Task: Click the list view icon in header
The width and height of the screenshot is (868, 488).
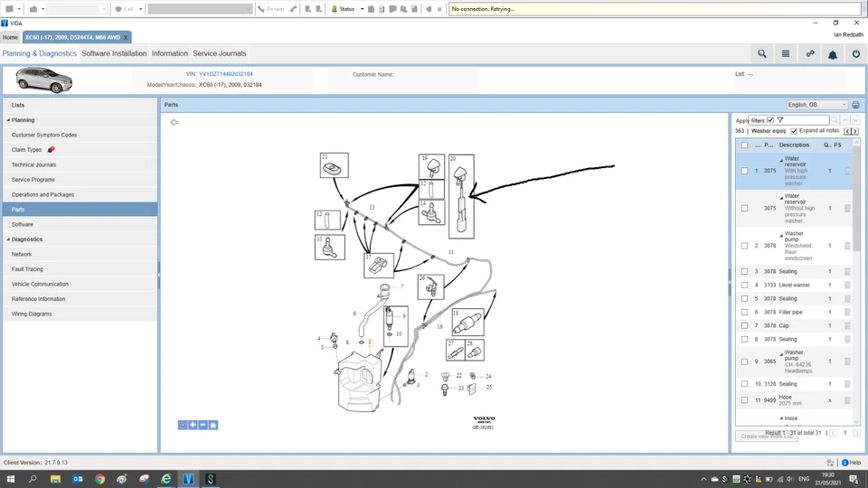Action: click(786, 54)
